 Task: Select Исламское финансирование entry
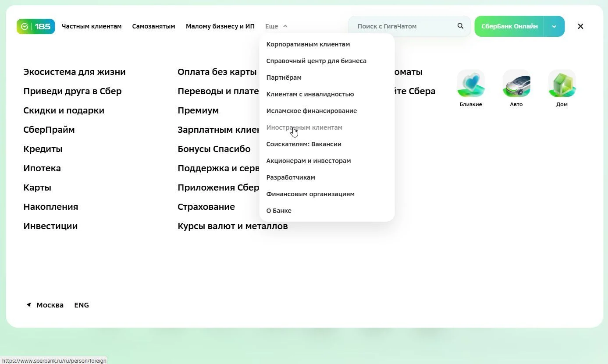tap(312, 111)
